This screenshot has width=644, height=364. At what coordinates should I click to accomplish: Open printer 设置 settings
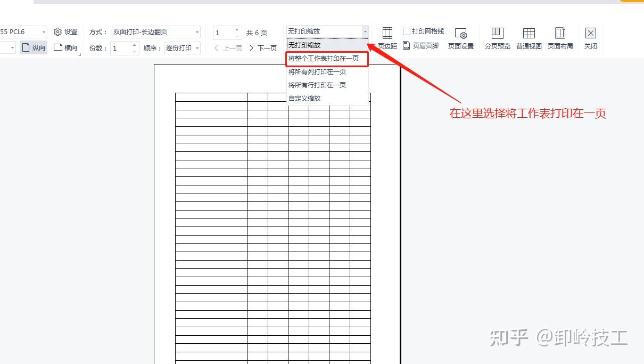pyautogui.click(x=65, y=31)
